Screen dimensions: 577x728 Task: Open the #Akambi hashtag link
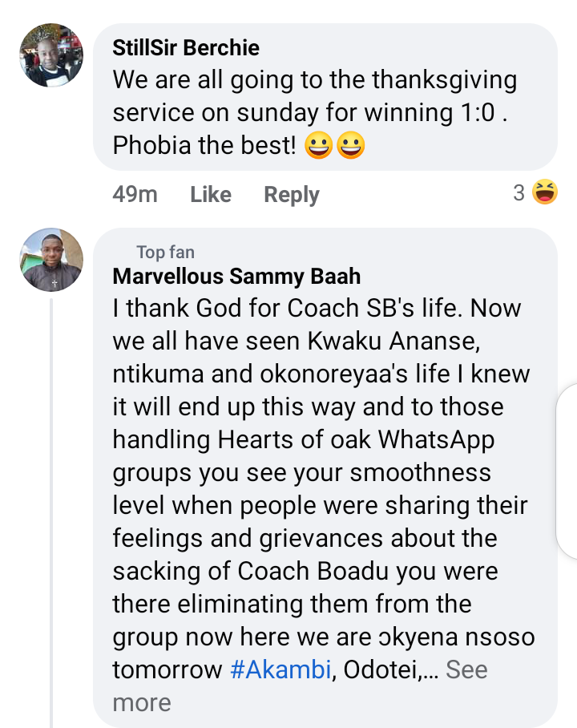coord(280,670)
